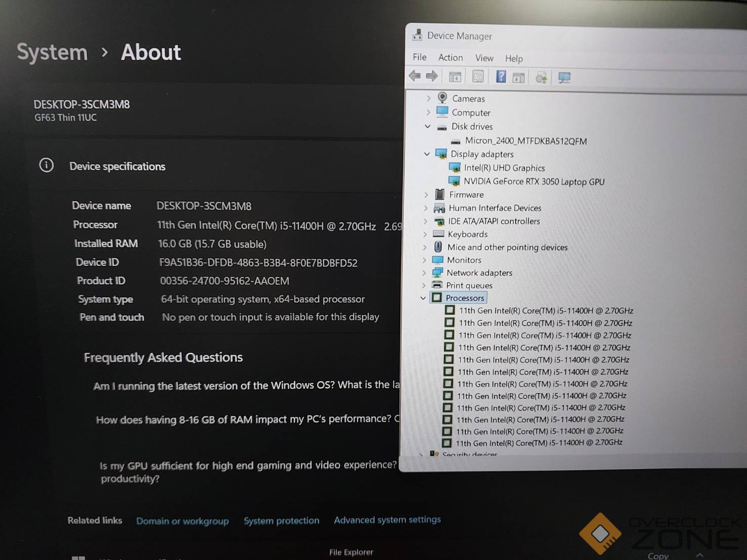Click the Scan for hardware changes icon
The image size is (747, 560).
[x=564, y=78]
